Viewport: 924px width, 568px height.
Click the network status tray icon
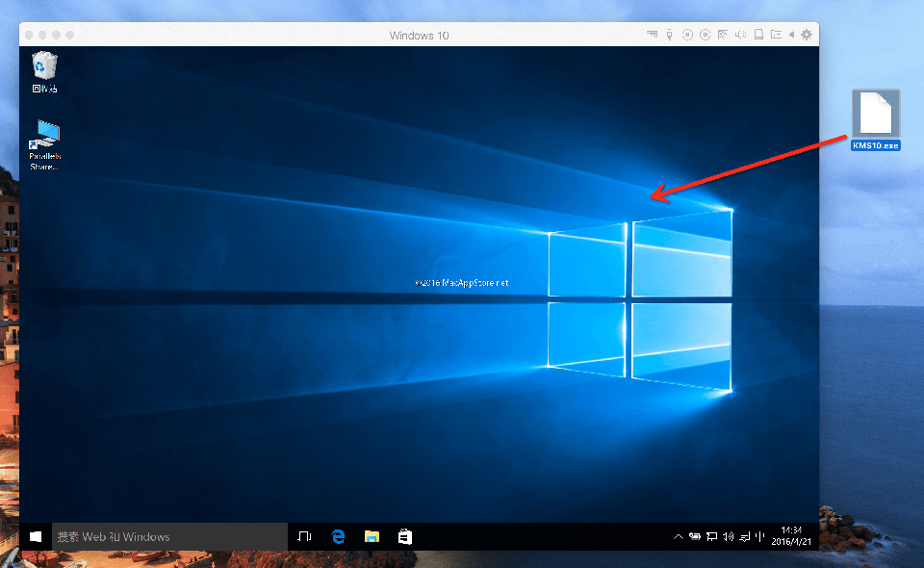(x=712, y=536)
